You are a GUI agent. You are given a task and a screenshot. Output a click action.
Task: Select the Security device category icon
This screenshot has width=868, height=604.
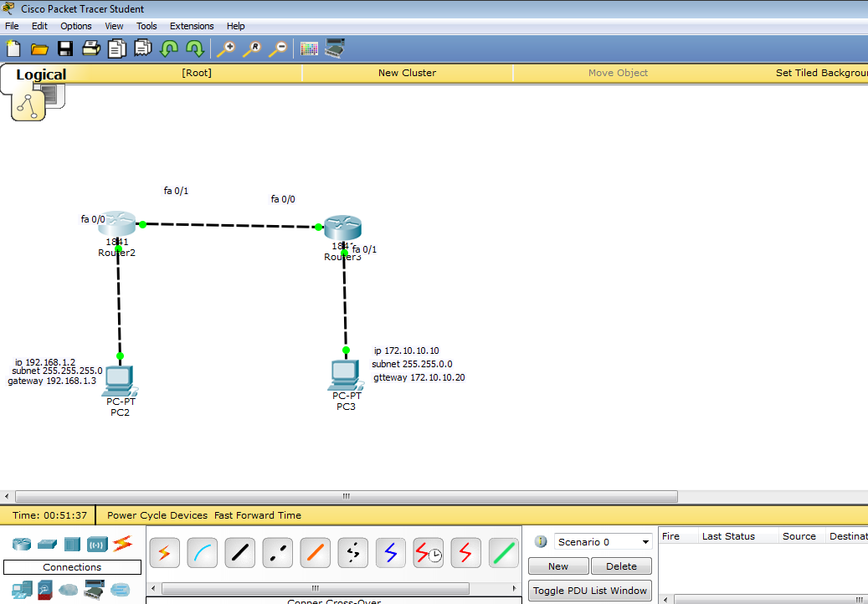tap(45, 590)
